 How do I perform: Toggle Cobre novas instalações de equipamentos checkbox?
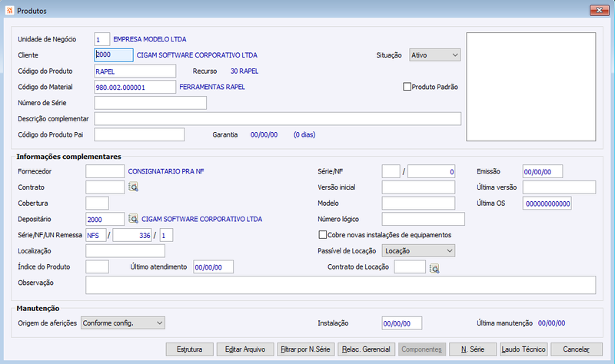pos(322,235)
